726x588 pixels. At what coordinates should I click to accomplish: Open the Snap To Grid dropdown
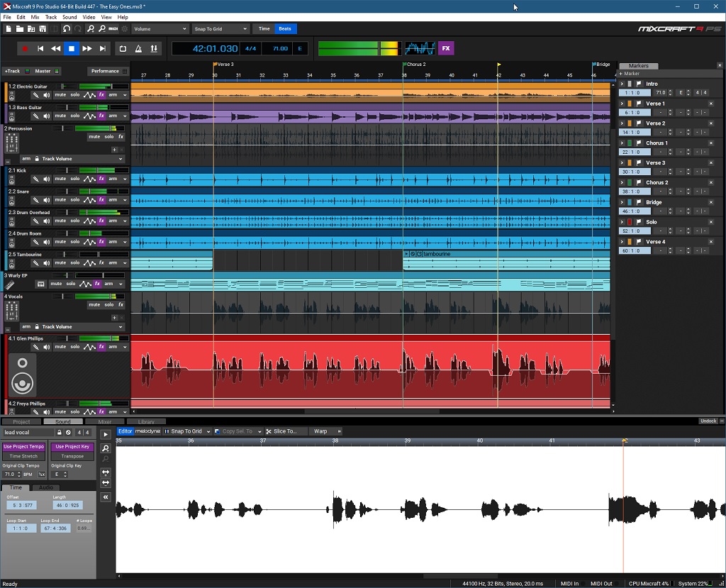click(x=220, y=29)
